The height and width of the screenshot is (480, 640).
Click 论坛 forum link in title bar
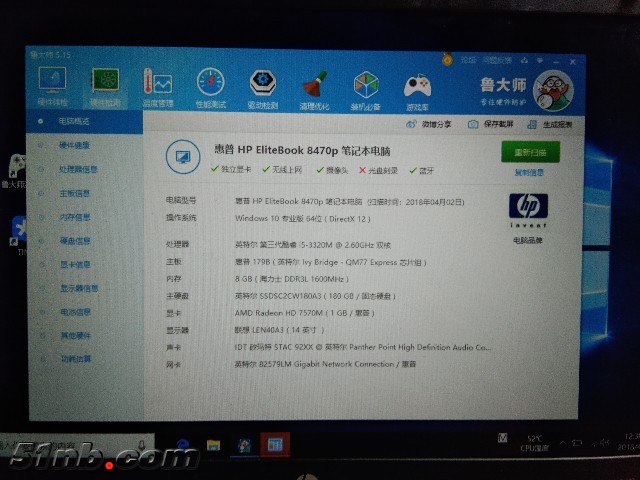(468, 60)
